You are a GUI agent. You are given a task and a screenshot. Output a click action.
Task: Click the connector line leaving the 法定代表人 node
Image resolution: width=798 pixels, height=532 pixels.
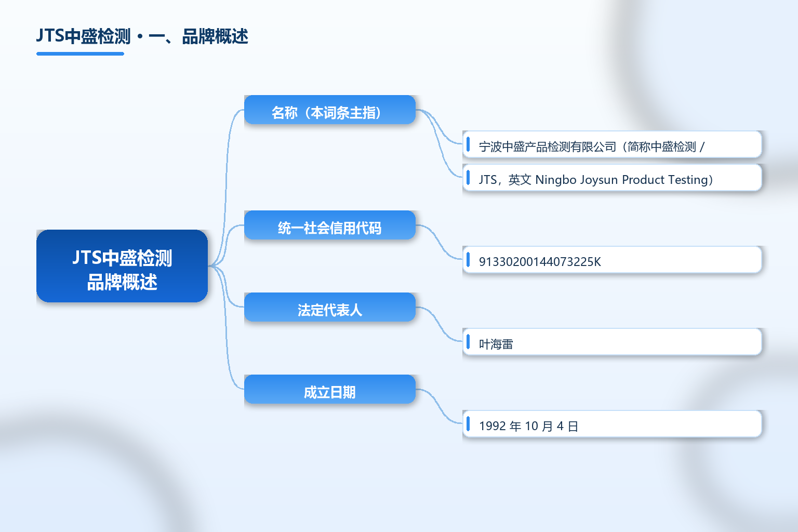[439, 324]
